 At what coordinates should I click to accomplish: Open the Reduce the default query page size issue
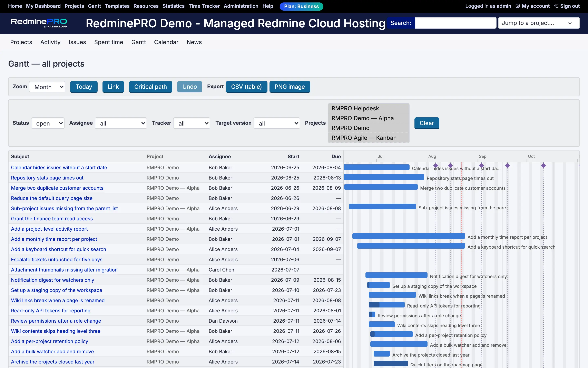click(52, 198)
